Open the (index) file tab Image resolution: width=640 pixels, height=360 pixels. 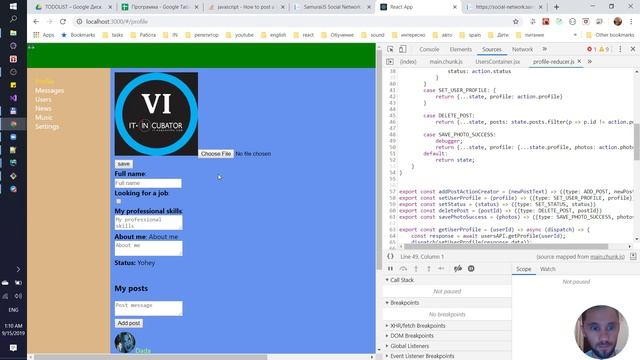(408, 62)
